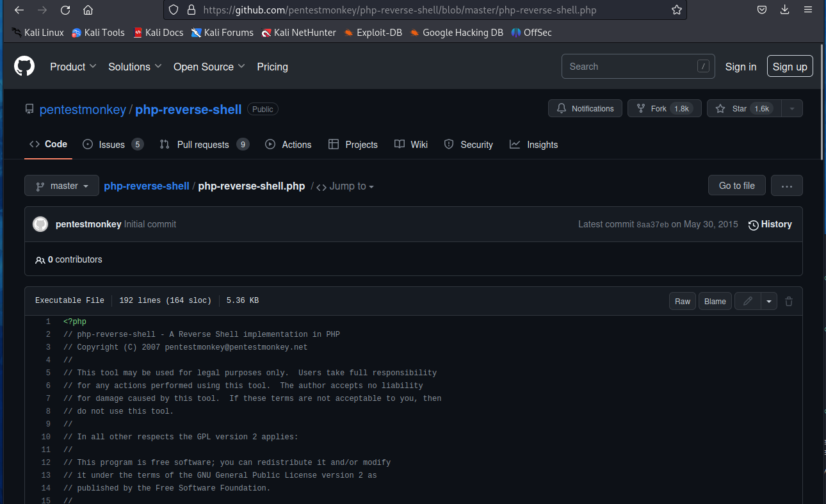Open the OffSec bookmark
The width and height of the screenshot is (826, 504).
[531, 33]
